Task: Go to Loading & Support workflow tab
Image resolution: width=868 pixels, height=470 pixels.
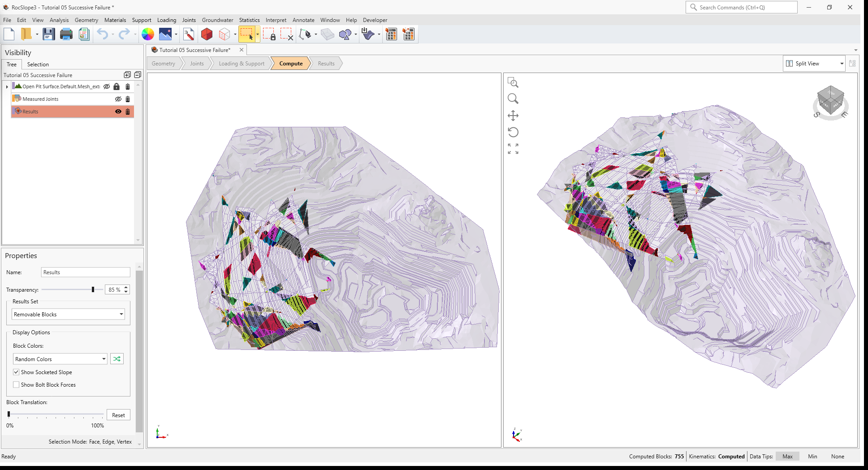Action: 242,64
